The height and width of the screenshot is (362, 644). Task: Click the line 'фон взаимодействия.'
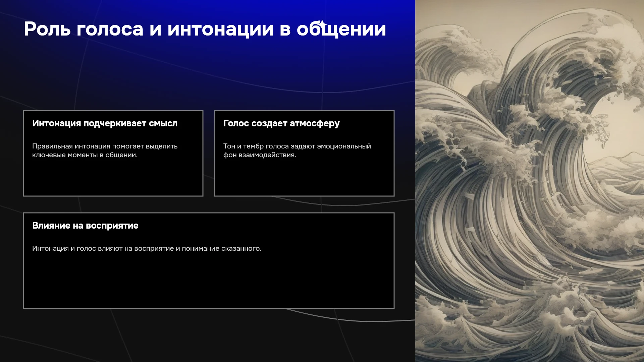click(x=260, y=155)
